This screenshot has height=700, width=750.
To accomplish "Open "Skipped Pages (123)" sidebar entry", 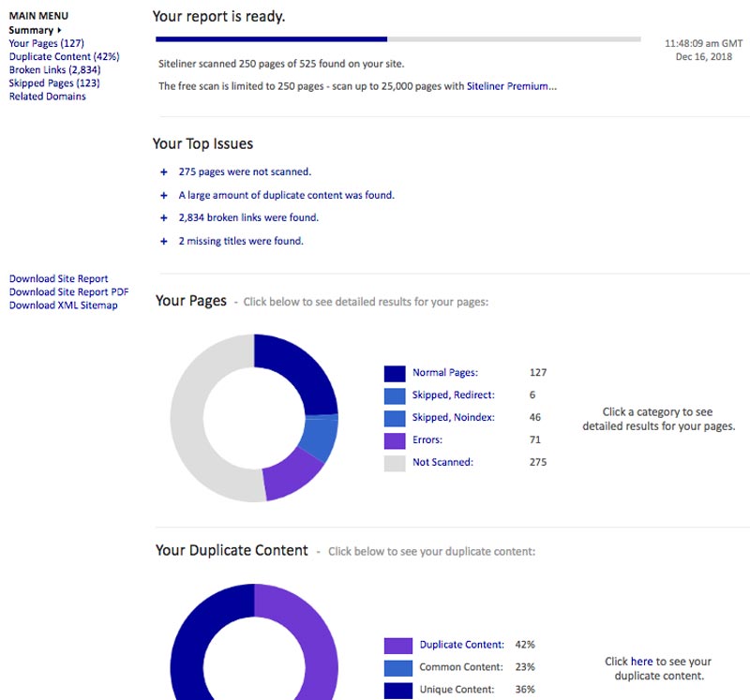I will tap(53, 82).
